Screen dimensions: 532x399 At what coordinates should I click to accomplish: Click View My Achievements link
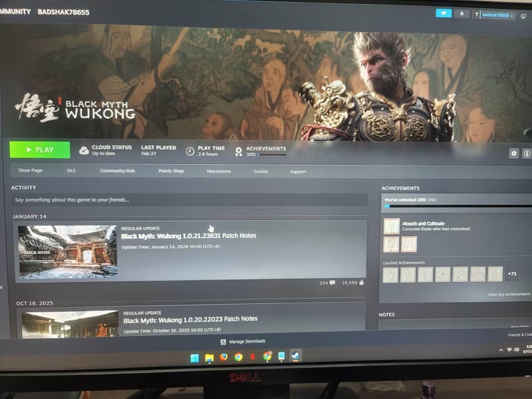click(x=509, y=294)
